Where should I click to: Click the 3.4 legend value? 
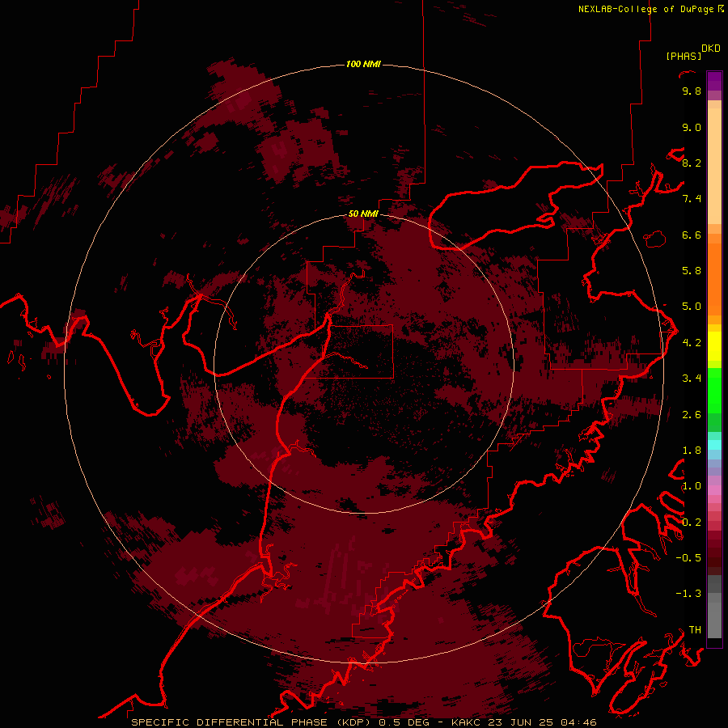click(x=692, y=379)
